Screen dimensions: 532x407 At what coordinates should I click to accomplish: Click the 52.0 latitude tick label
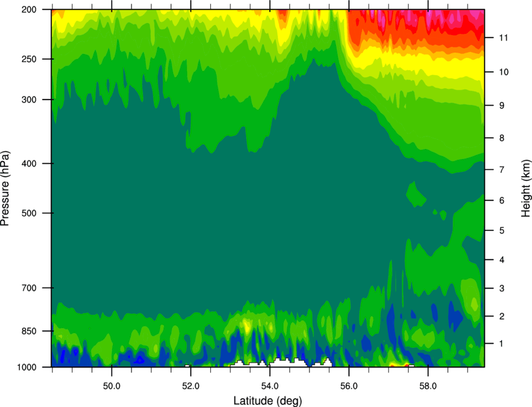pos(191,386)
